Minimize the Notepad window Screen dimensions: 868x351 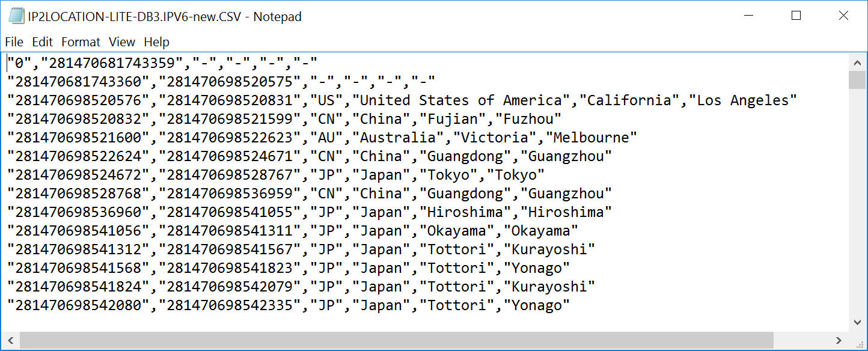[749, 16]
